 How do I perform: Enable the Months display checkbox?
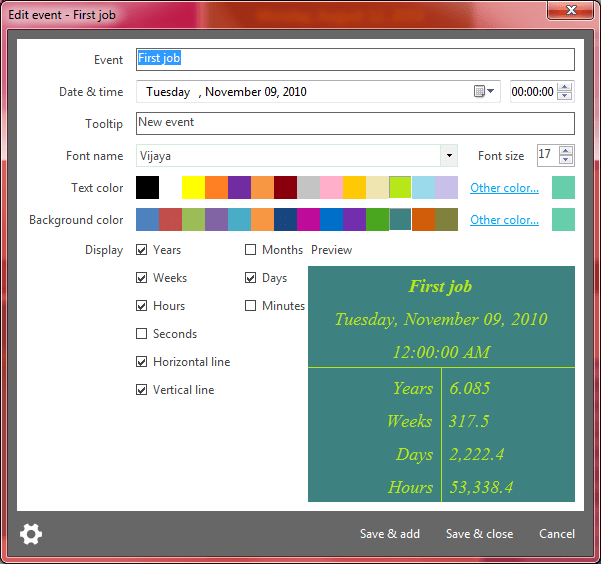coord(251,250)
